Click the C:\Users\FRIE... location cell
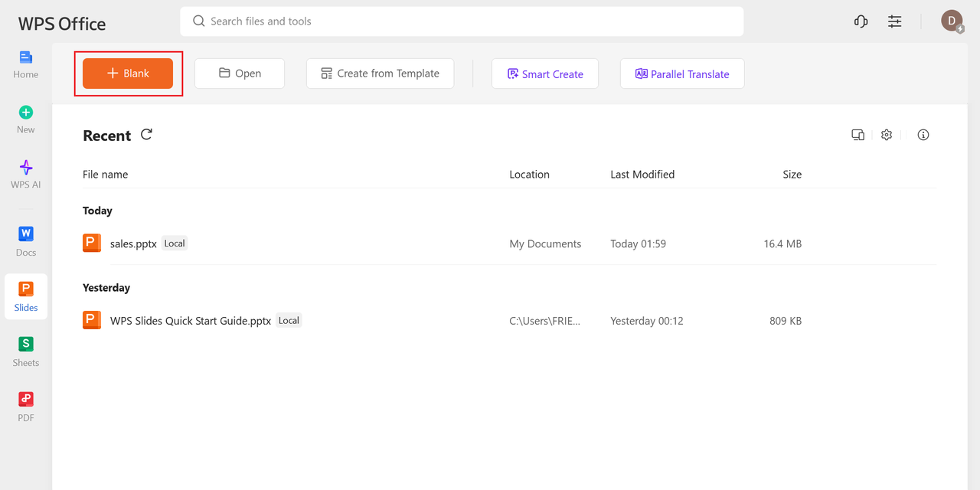980x490 pixels. point(545,321)
